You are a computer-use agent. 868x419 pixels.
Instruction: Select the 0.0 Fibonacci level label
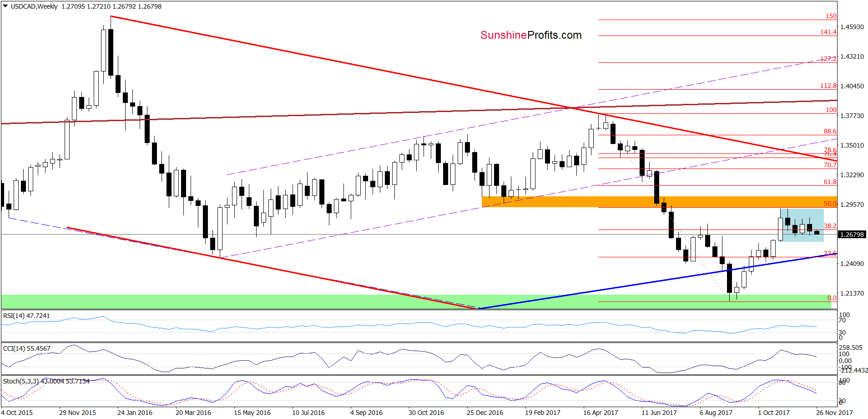click(x=832, y=298)
